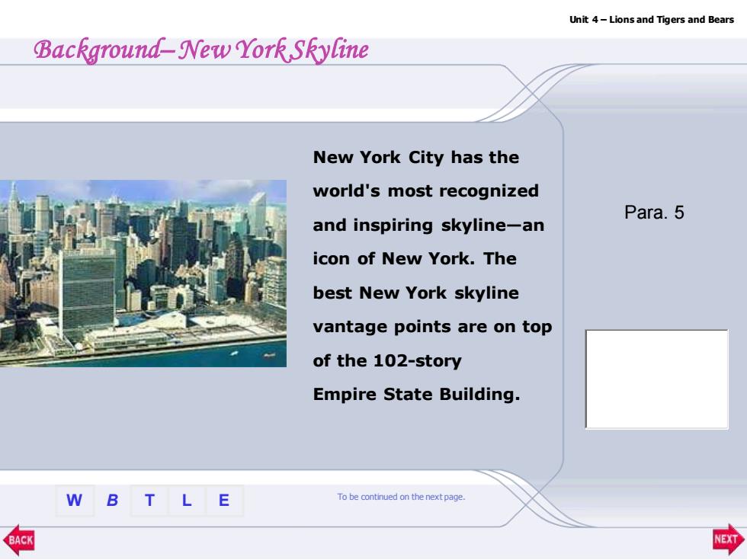The image size is (747, 560).
Task: Click the 'Para. 5' label
Action: [x=654, y=213]
